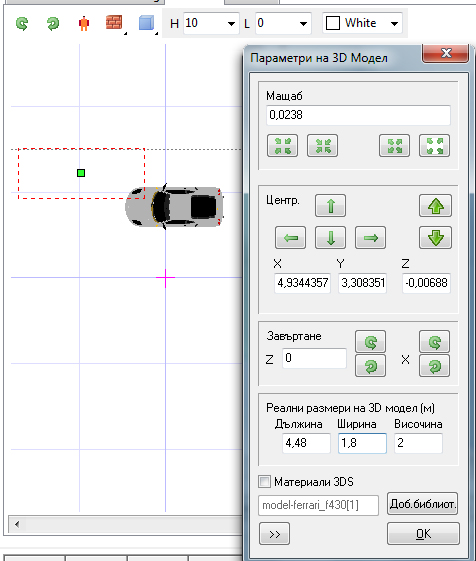Select the car model in the drawing canvas
This screenshot has width=476, height=561.
pos(174,207)
